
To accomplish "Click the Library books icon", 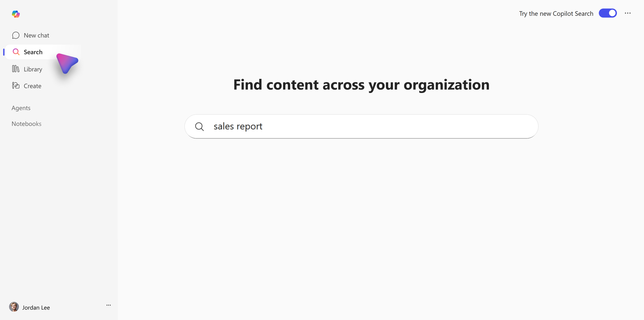I will [x=16, y=69].
